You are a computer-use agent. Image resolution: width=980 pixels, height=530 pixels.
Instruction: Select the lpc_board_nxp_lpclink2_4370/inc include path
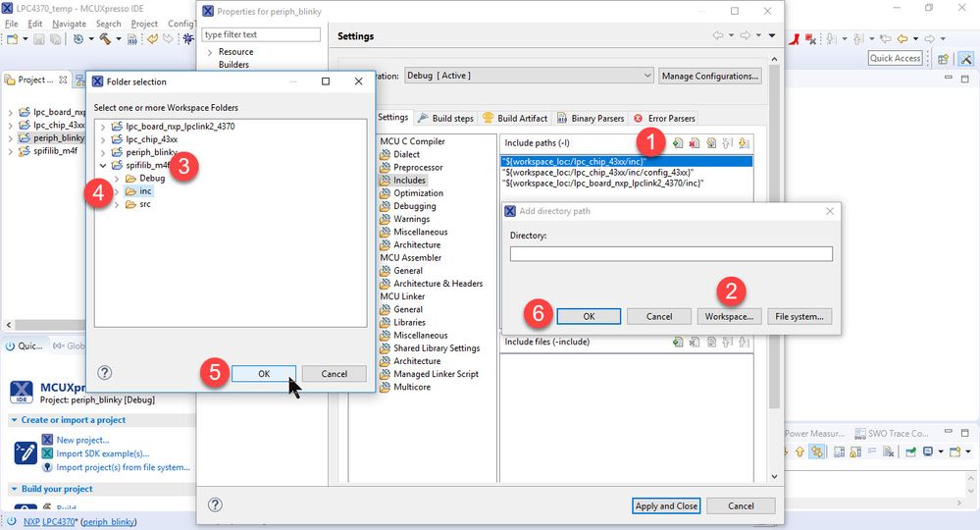(602, 184)
